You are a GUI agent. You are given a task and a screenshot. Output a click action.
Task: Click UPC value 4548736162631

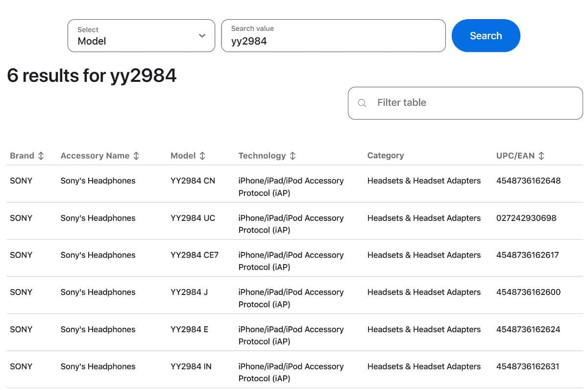point(528,366)
